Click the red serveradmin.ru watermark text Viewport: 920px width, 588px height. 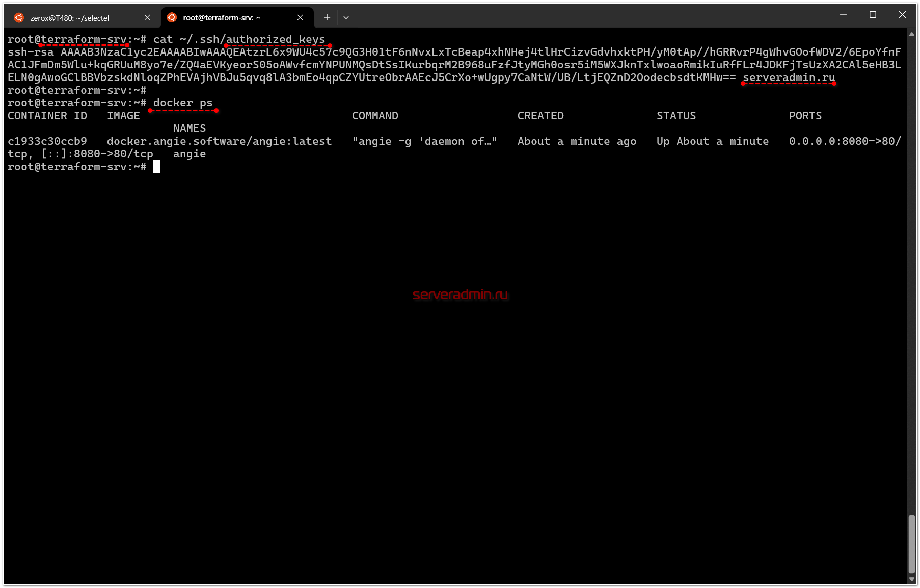click(460, 295)
